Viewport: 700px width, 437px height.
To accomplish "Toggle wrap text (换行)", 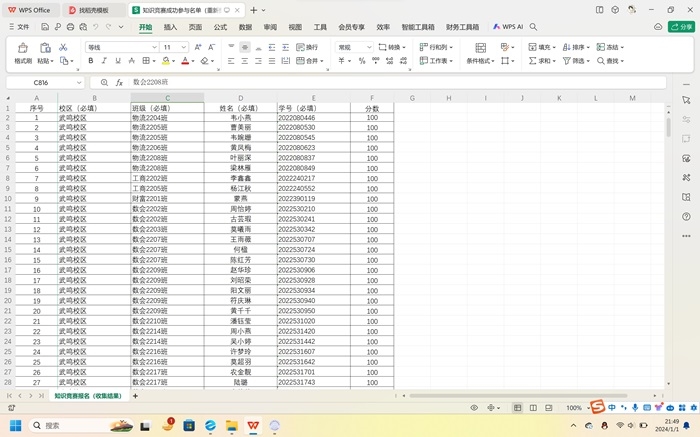I will (308, 47).
